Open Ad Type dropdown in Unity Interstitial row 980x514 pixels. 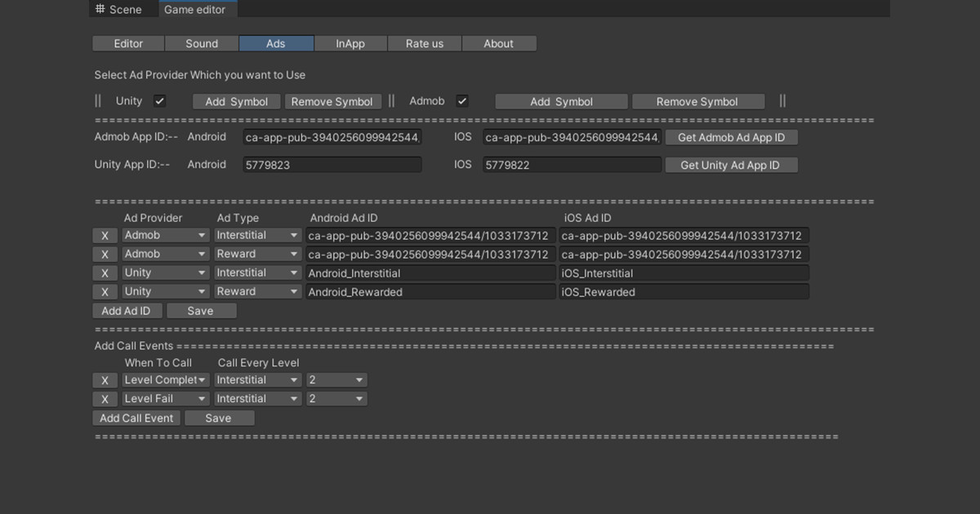[x=258, y=273]
